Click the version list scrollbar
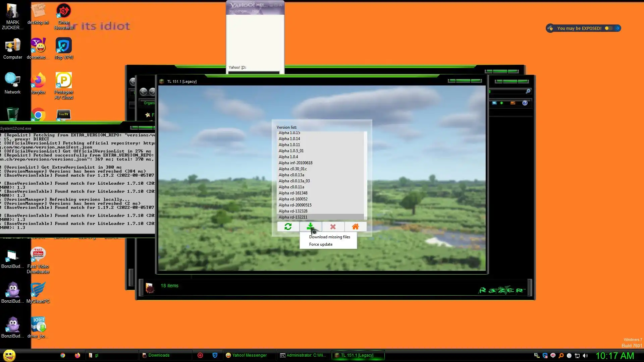This screenshot has width=644, height=362. click(365, 174)
